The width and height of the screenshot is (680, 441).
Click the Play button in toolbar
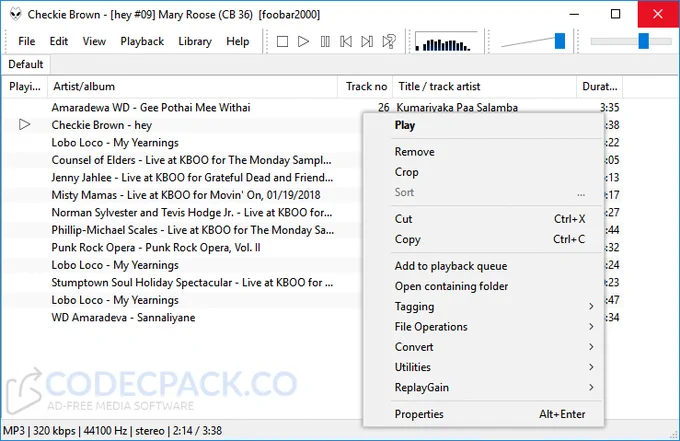pos(304,42)
